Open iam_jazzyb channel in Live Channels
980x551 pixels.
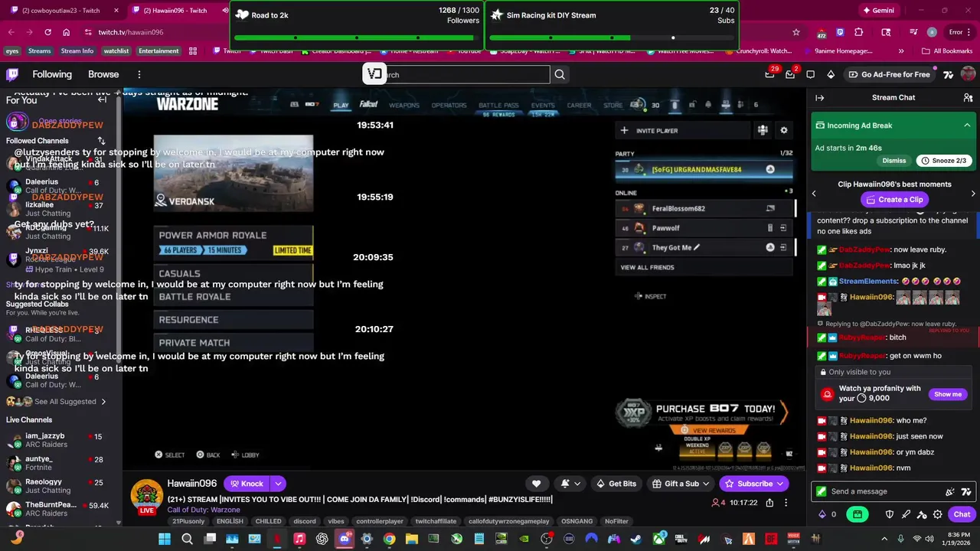tap(58, 440)
